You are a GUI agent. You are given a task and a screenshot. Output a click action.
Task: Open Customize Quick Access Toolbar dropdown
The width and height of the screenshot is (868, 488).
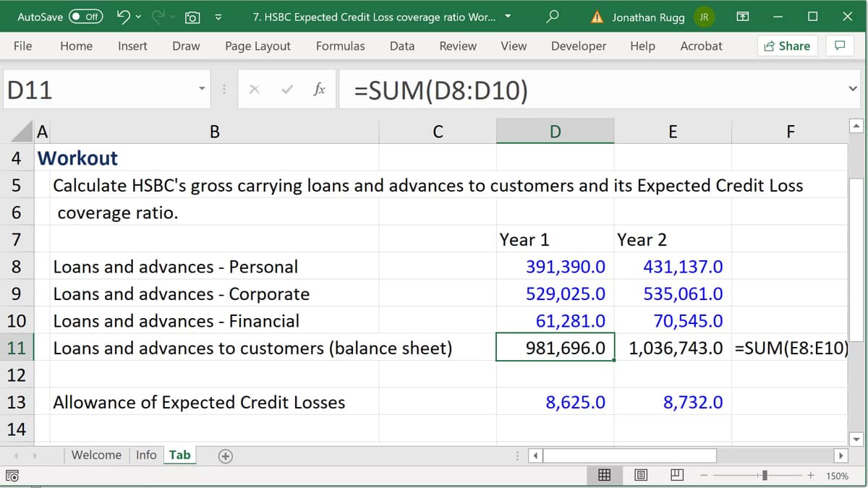point(218,17)
